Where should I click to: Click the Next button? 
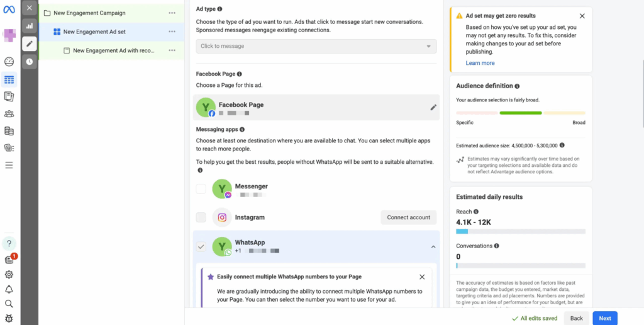[604, 318]
